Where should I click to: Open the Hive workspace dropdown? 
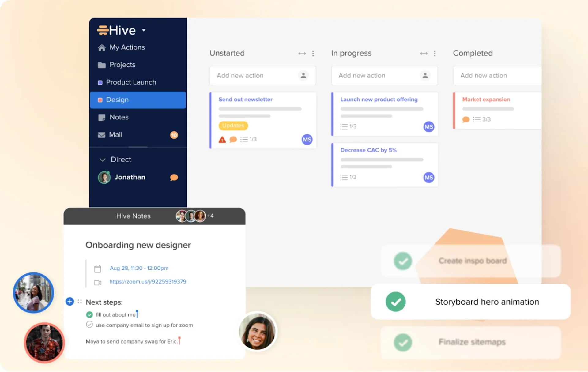144,30
